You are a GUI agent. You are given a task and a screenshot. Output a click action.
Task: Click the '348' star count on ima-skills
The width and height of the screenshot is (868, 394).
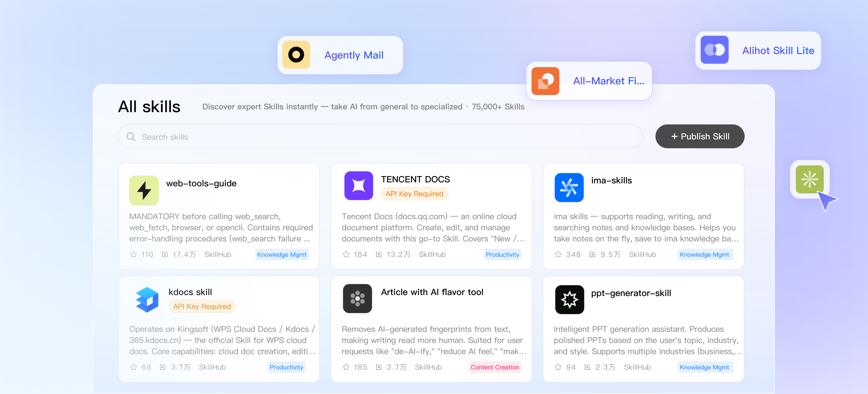click(573, 254)
